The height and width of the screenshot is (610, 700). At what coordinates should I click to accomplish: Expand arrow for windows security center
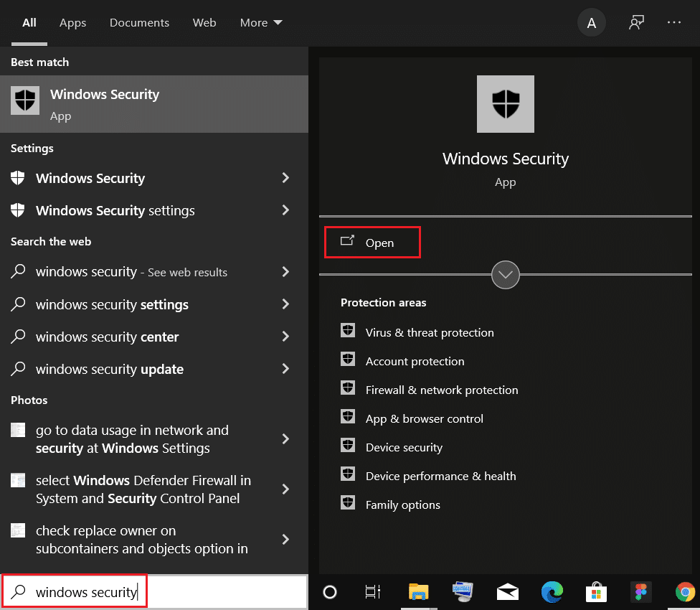tap(285, 337)
